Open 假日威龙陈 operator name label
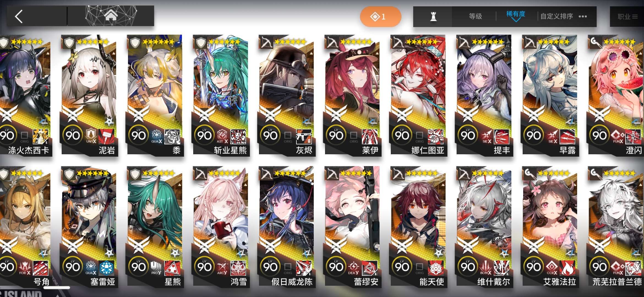The width and height of the screenshot is (644, 297). point(292,282)
